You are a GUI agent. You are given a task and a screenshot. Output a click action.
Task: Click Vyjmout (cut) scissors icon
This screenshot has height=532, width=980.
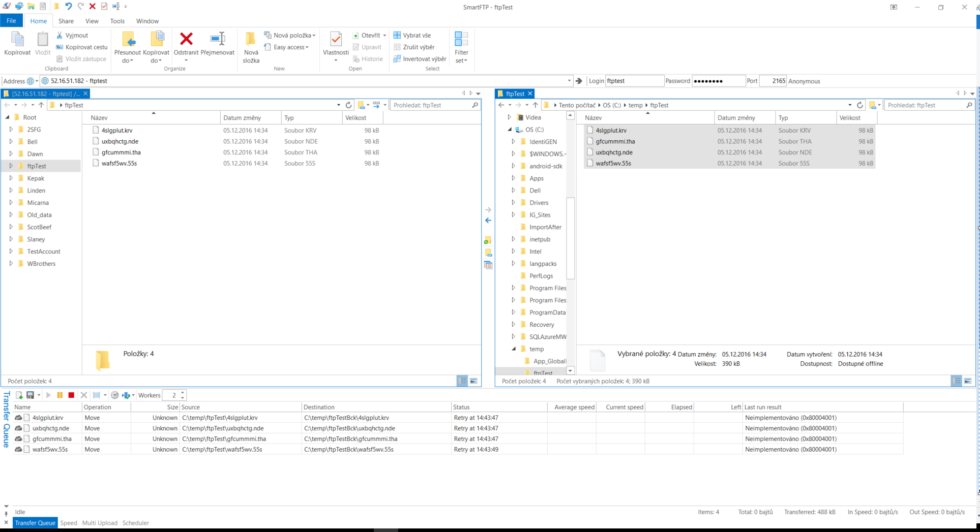(x=60, y=36)
